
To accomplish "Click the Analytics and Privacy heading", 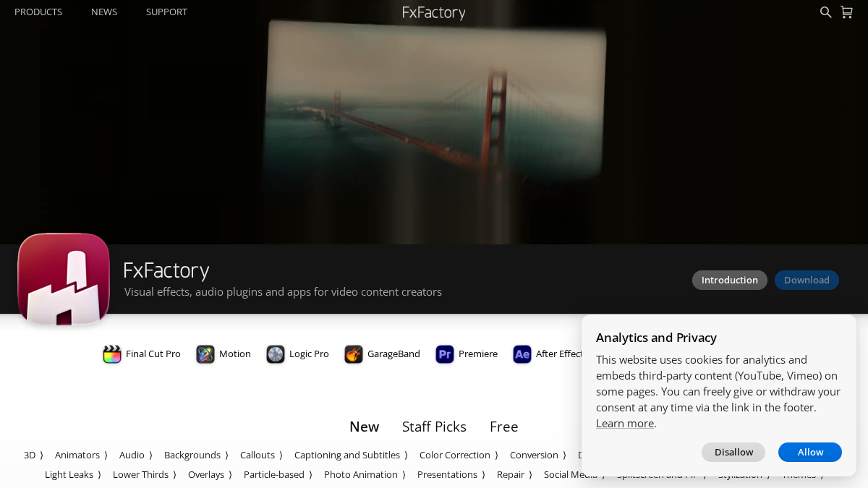I will pos(656,338).
